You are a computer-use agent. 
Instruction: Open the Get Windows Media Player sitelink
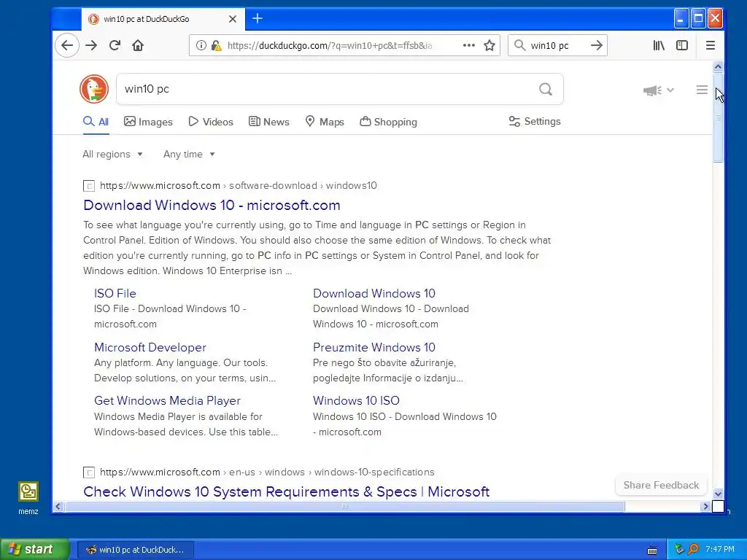point(167,400)
